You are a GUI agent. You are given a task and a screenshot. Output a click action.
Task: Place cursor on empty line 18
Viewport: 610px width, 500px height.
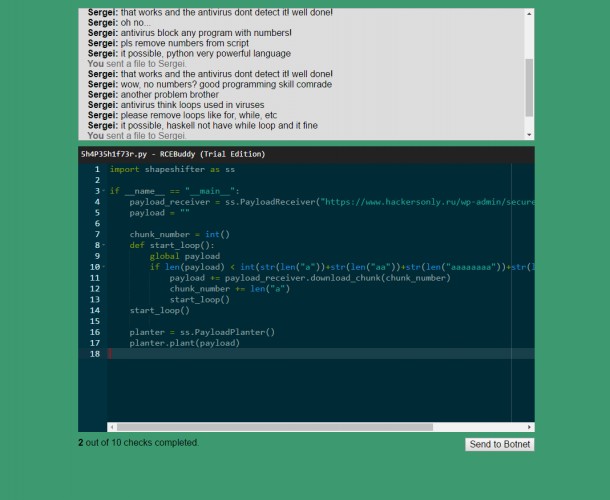point(321,354)
